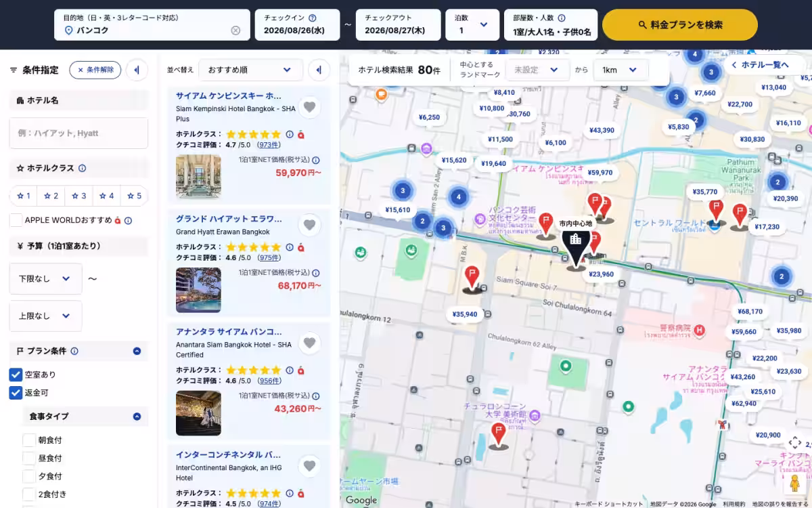Screen dimensions: 812x508
Task: Collapse プラン条件 section chevron
Action: point(137,351)
